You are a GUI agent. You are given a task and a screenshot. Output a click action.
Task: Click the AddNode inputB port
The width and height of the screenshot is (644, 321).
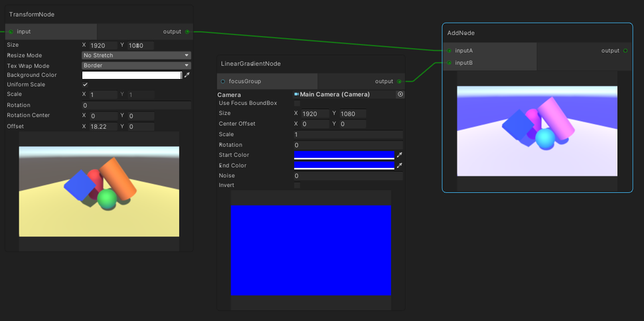449,63
